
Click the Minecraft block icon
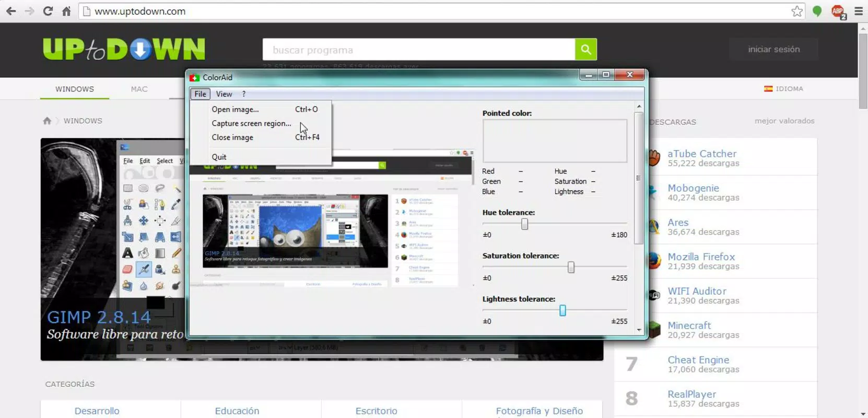(653, 330)
